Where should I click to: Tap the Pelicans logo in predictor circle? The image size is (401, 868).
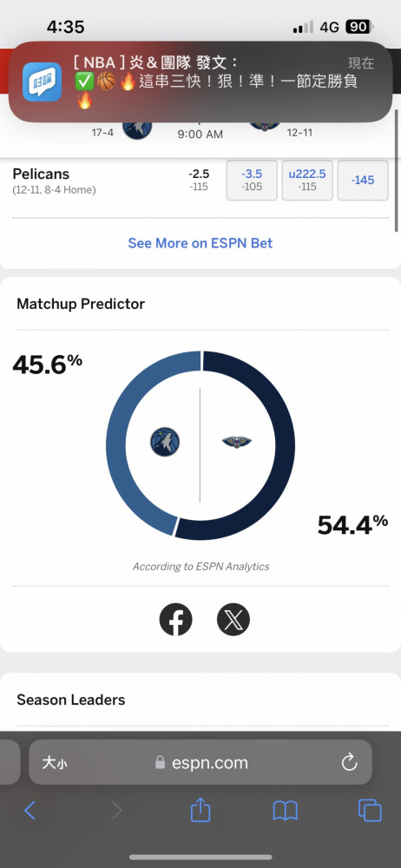coord(236,442)
